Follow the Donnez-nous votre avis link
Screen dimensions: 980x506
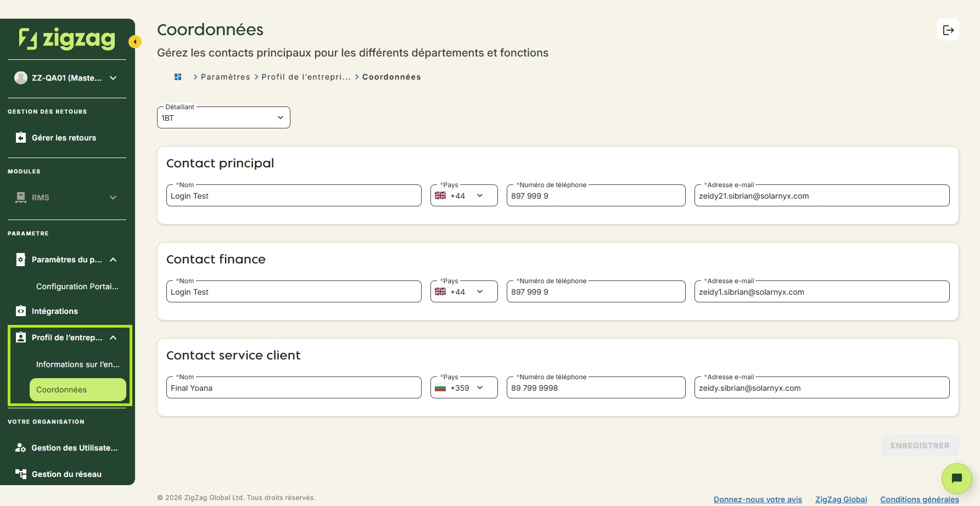(x=758, y=499)
